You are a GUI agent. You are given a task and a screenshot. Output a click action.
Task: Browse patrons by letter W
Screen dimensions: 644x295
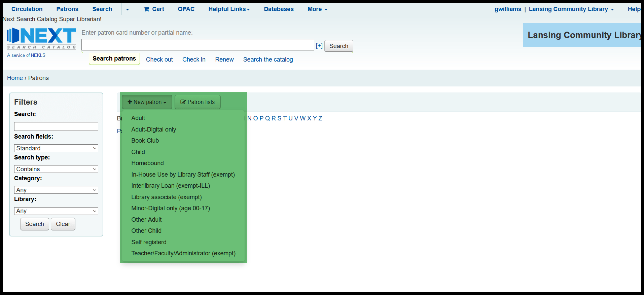tap(303, 118)
